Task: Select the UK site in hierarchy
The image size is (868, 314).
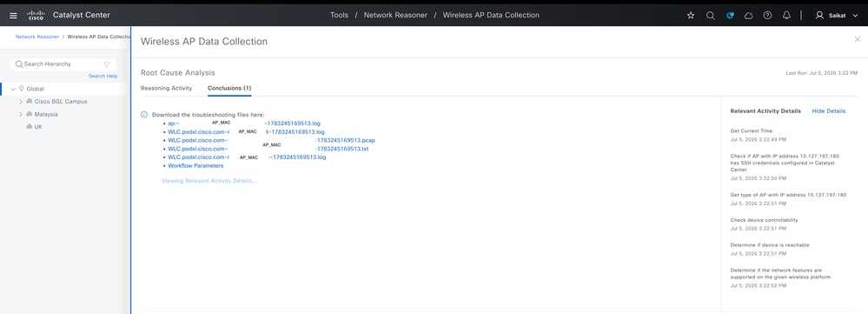Action: pyautogui.click(x=38, y=127)
